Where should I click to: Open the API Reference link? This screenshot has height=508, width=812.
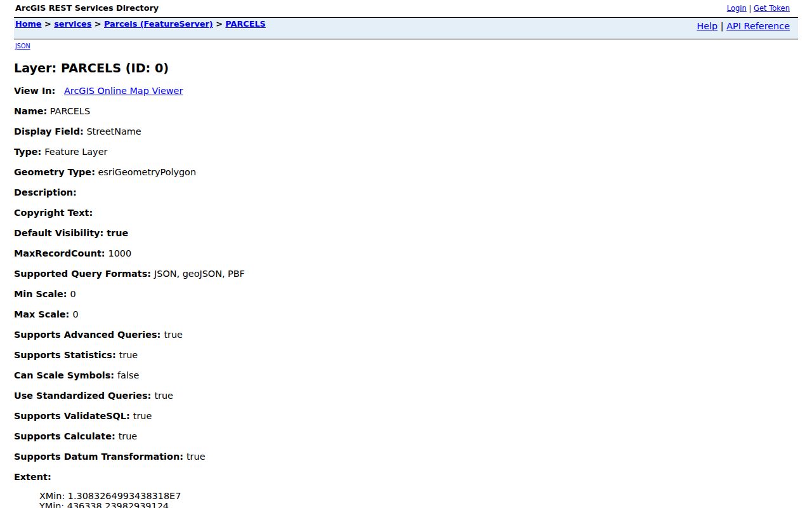[758, 26]
